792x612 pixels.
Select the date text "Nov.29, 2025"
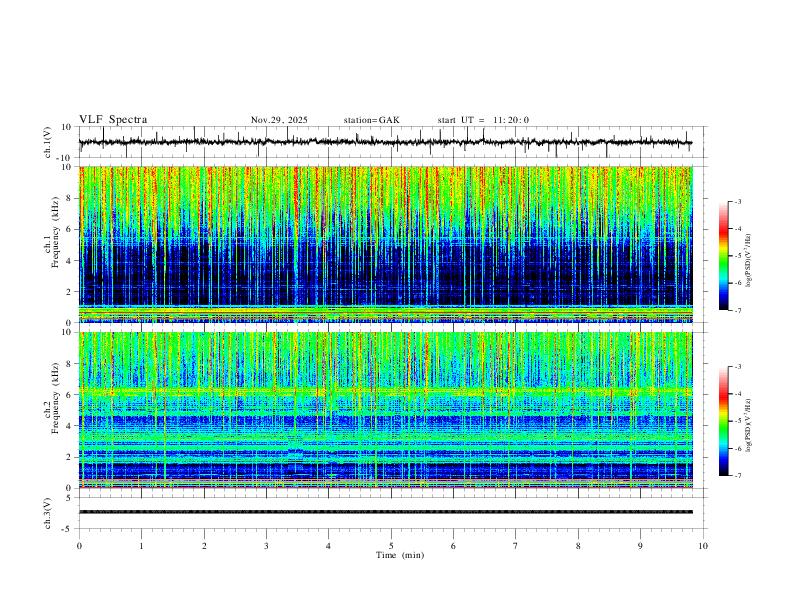point(279,120)
